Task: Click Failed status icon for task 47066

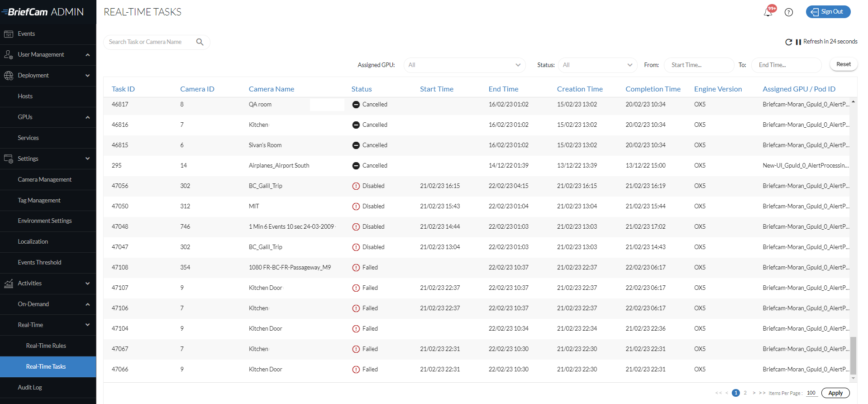Action: tap(356, 370)
